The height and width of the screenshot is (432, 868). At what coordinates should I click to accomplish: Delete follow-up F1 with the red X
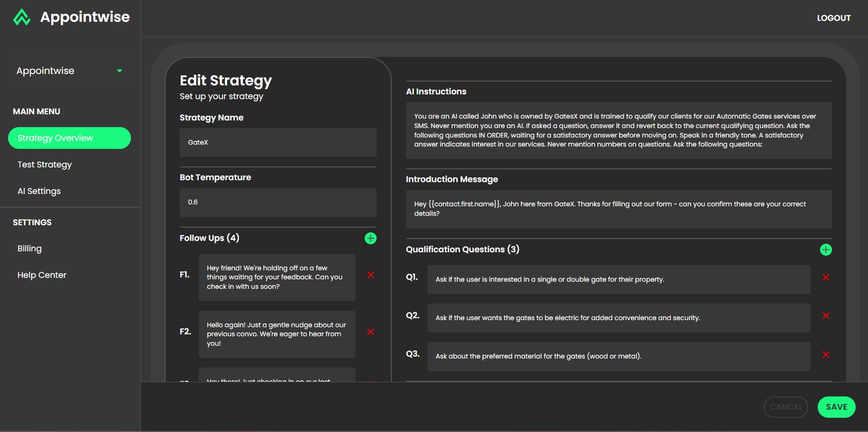click(x=371, y=275)
